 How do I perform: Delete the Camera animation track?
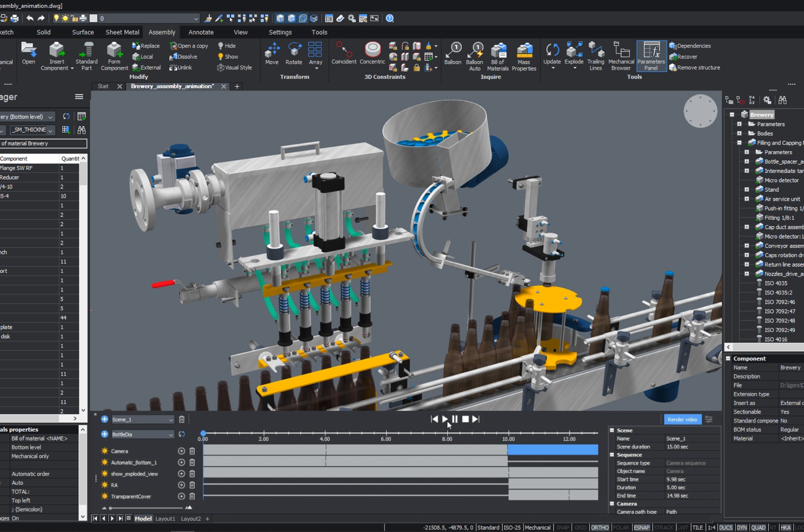pos(192,451)
